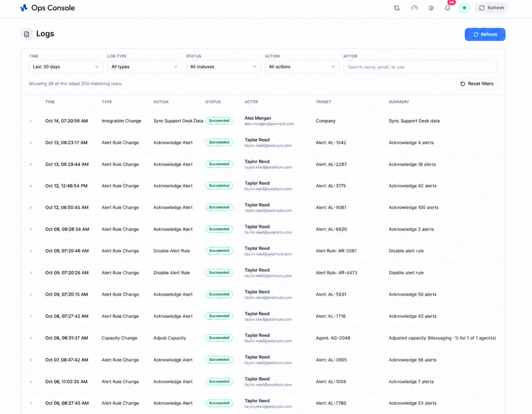Click the Ops Console logo icon
This screenshot has height=414, width=532.
tap(24, 8)
